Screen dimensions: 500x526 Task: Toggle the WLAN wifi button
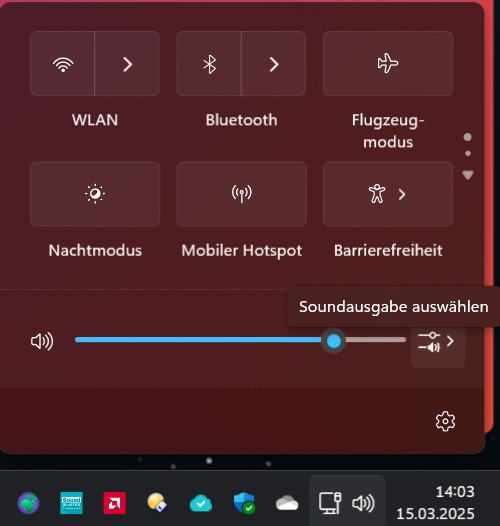pos(63,64)
